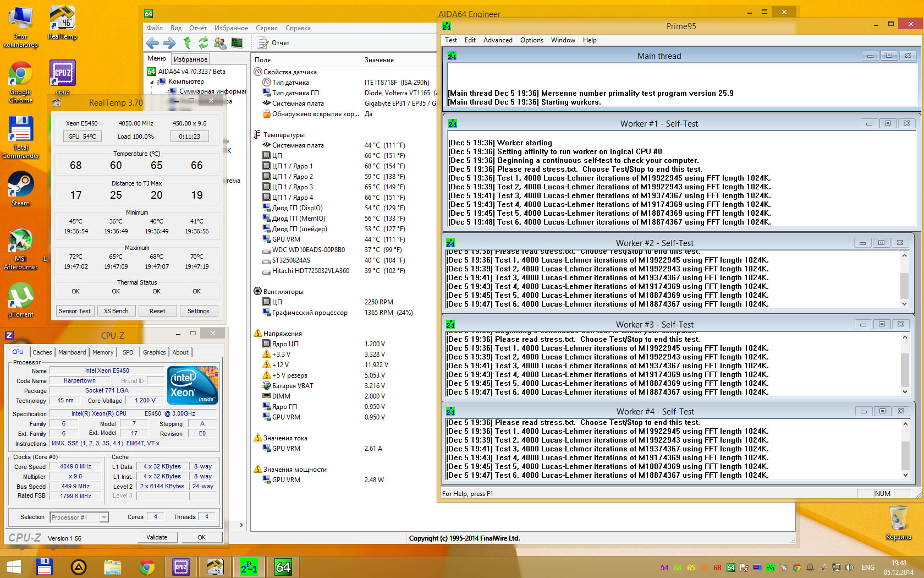Screen dimensions: 924x578
Task: Click XS Bench in RealTemp
Action: (116, 311)
